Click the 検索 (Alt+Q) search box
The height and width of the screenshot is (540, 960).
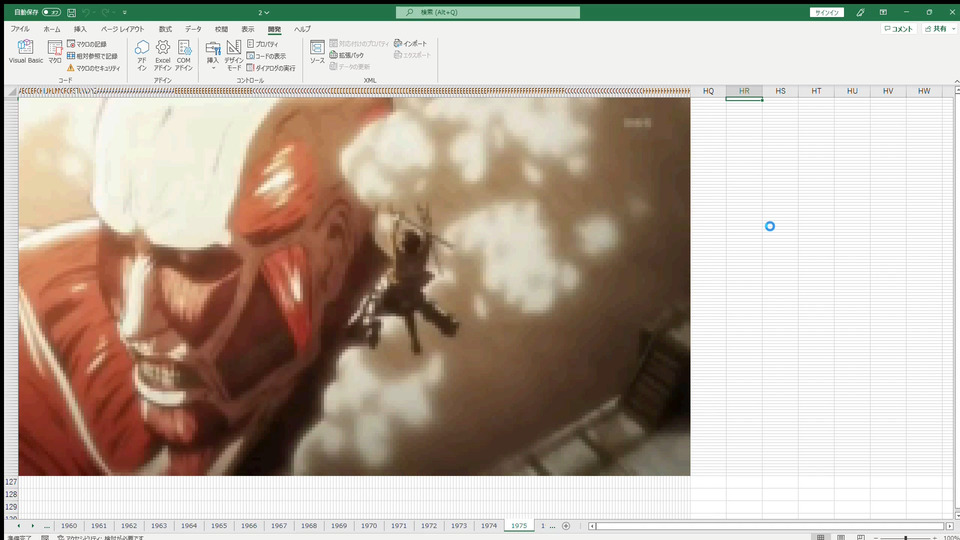pos(488,12)
